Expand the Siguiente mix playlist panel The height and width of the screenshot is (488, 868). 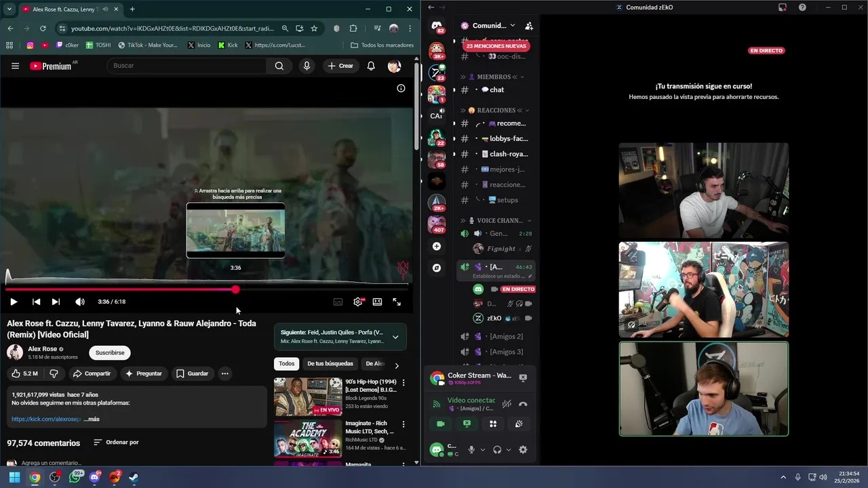(x=395, y=337)
